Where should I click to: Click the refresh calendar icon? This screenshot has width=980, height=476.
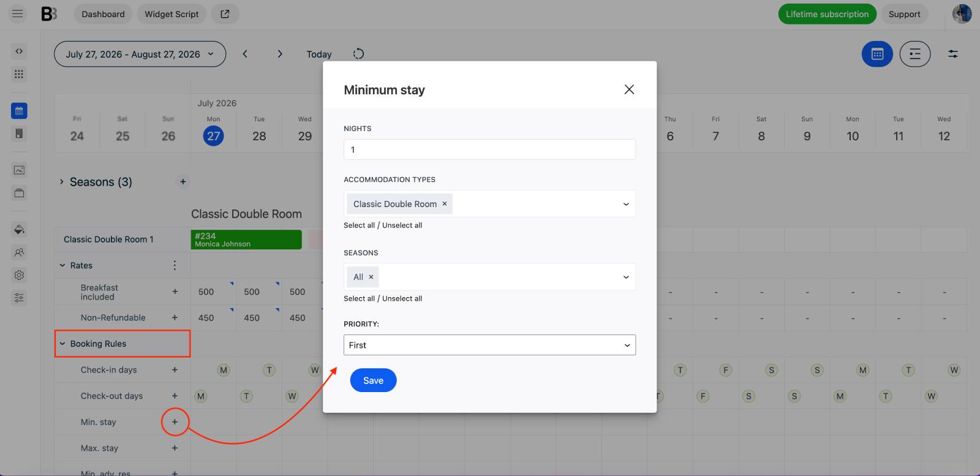click(358, 54)
